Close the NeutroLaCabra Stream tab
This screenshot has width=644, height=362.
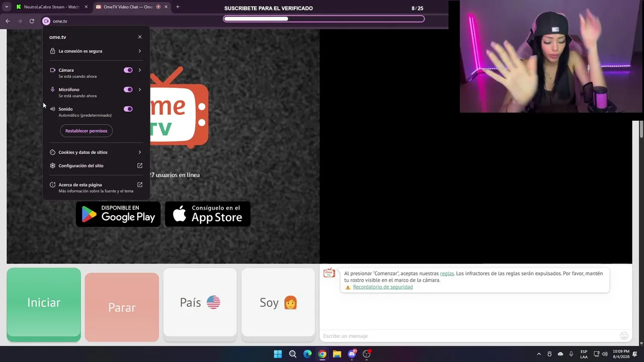86,7
